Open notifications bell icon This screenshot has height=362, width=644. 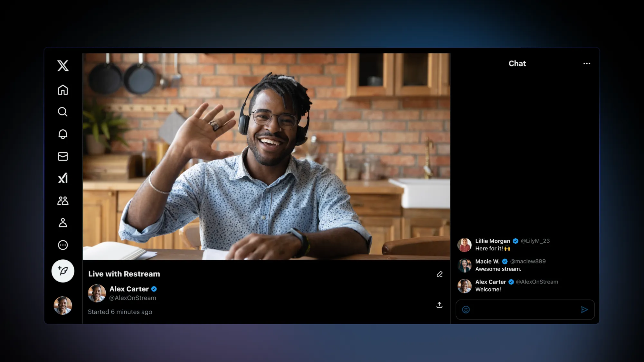point(63,134)
